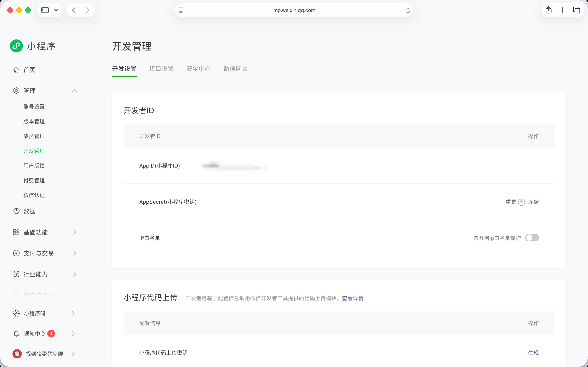
Task: Reload the page with the refresh icon
Action: [x=408, y=10]
